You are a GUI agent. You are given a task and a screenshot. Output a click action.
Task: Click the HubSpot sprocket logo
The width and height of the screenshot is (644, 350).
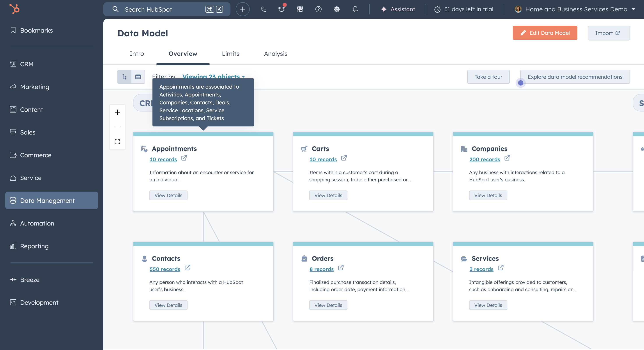[14, 9]
